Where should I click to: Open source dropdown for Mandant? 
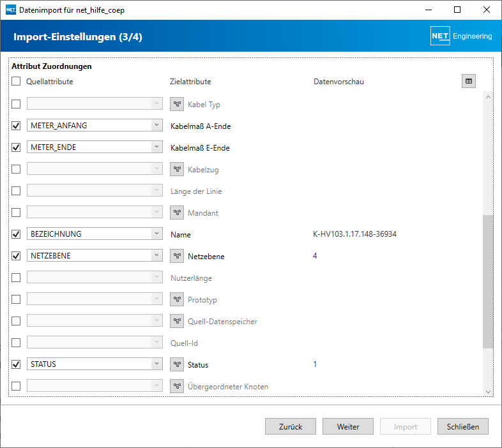[95, 212]
